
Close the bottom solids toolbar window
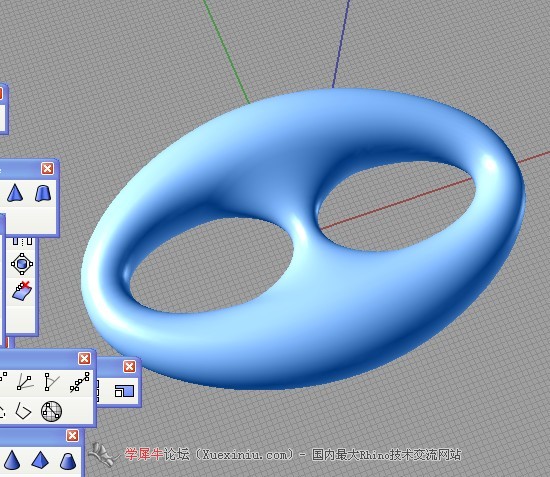coord(72,436)
